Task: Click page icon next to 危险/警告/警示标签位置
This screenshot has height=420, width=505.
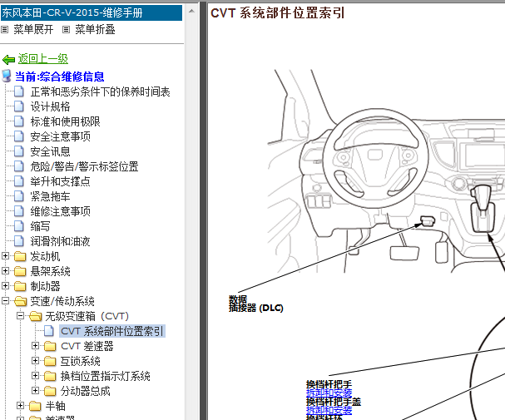Action: click(x=19, y=166)
